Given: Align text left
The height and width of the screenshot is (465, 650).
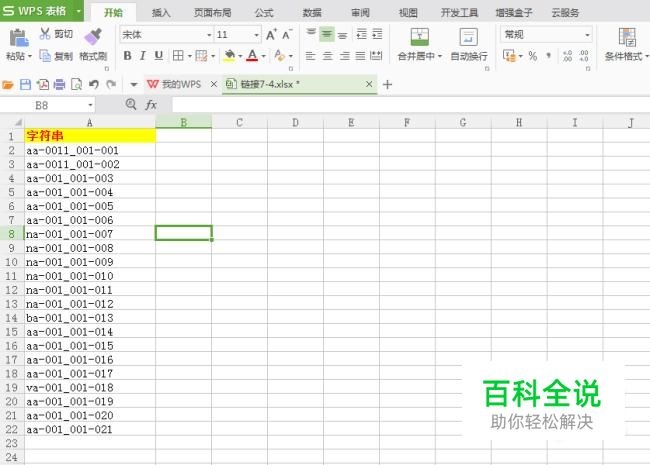Looking at the screenshot, I should pos(310,56).
